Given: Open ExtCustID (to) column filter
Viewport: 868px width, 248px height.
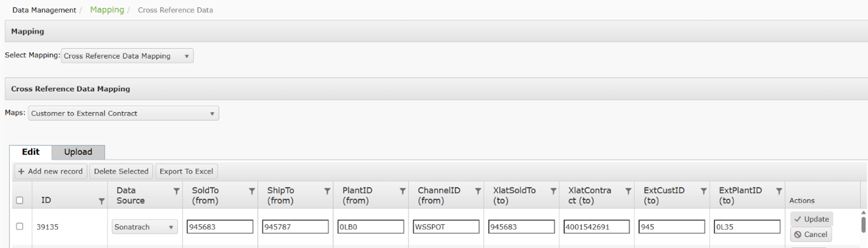Looking at the screenshot, I should (704, 191).
